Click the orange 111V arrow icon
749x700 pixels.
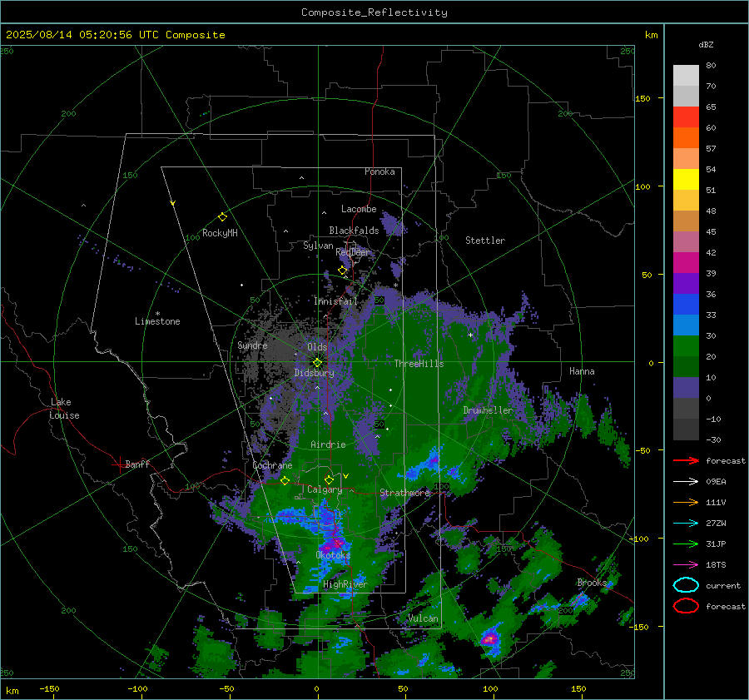(x=686, y=502)
